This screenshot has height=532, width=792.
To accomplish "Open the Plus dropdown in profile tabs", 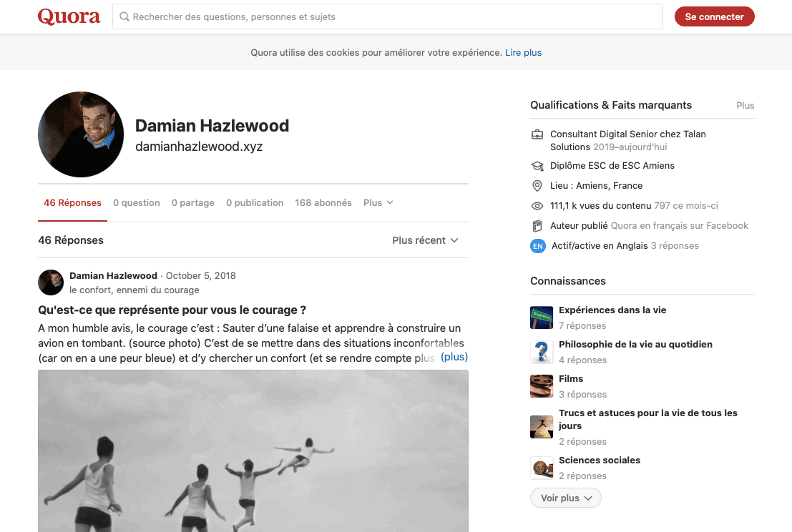I will (378, 203).
